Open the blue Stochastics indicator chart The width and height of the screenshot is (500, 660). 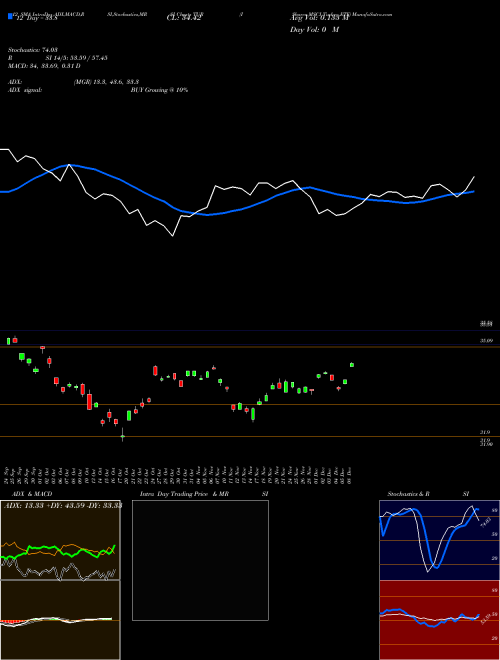tap(439, 540)
